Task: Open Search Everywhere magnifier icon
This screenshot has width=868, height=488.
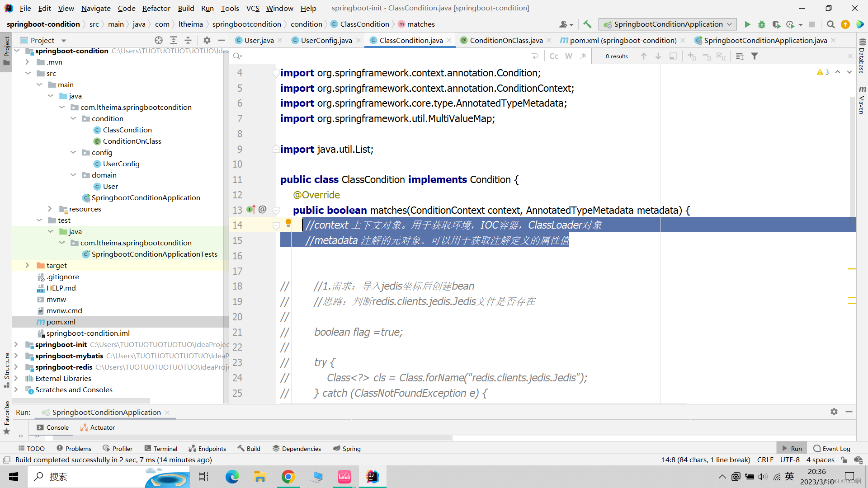Action: (830, 24)
